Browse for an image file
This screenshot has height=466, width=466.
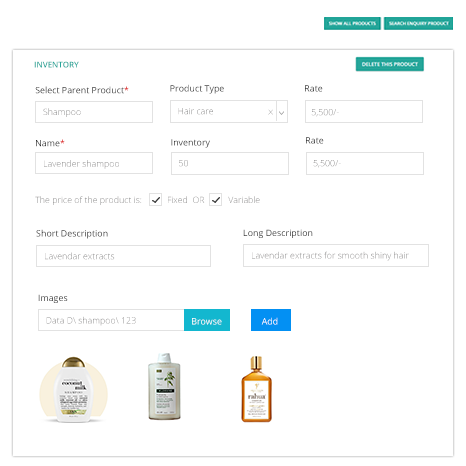coord(207,320)
